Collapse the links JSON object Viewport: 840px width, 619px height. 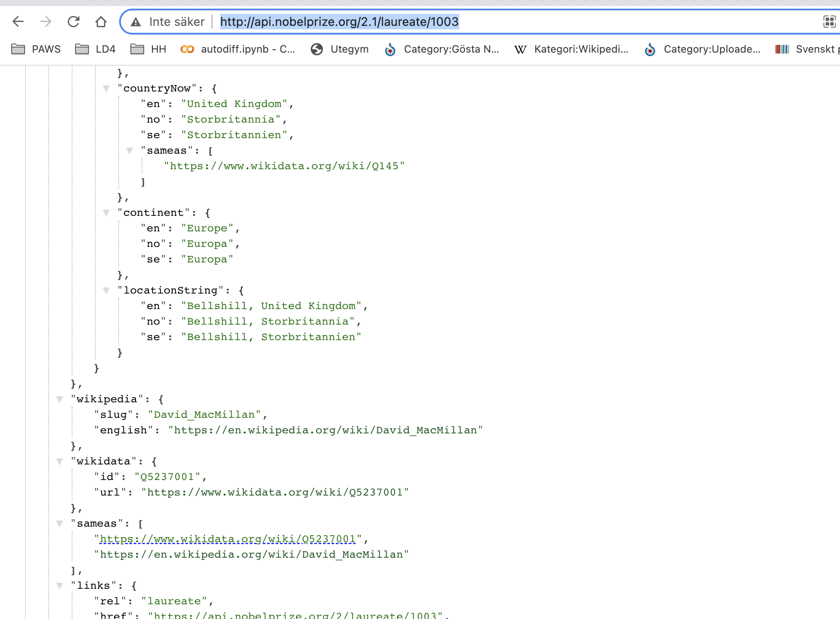60,586
